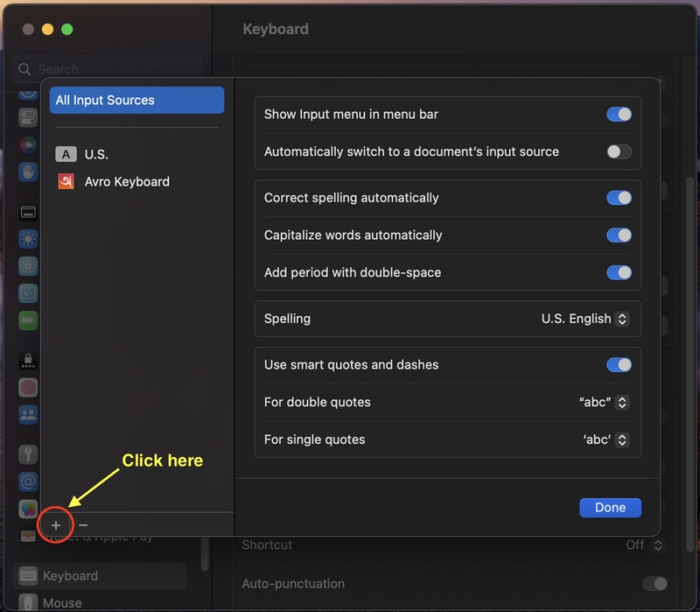This screenshot has height=612, width=700.
Task: Click the Done button
Action: (x=610, y=508)
